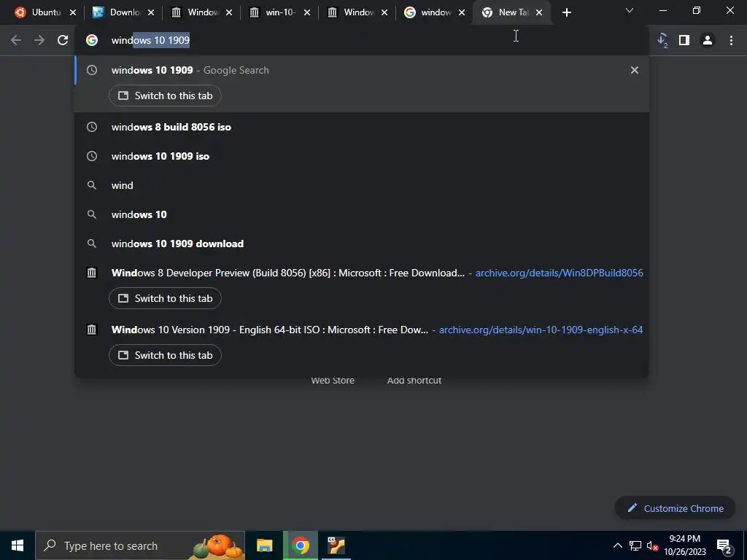The image size is (747, 560).
Task: Open File Explorer from the taskbar
Action: click(264, 545)
